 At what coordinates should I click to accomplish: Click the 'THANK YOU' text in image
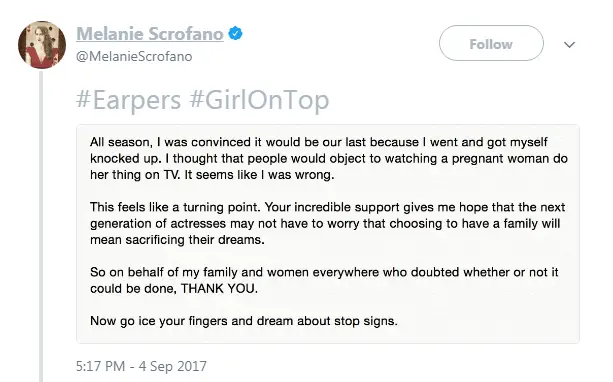coord(219,289)
